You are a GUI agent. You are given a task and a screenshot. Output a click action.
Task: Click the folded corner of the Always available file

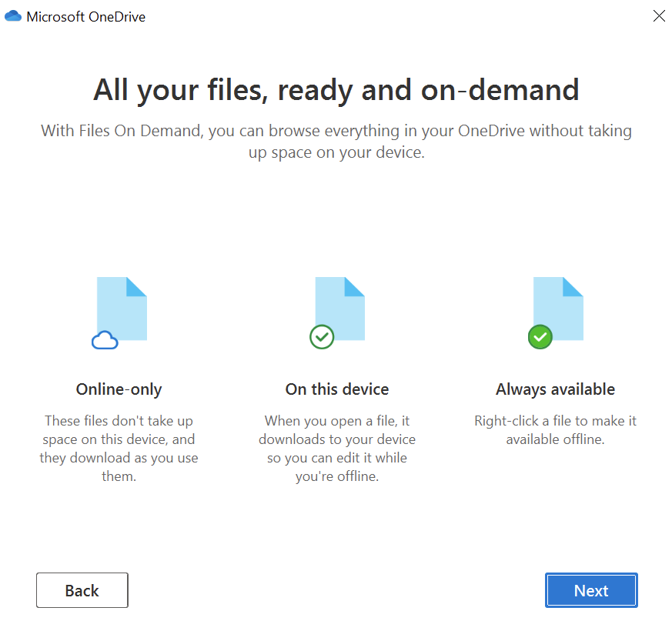[573, 287]
